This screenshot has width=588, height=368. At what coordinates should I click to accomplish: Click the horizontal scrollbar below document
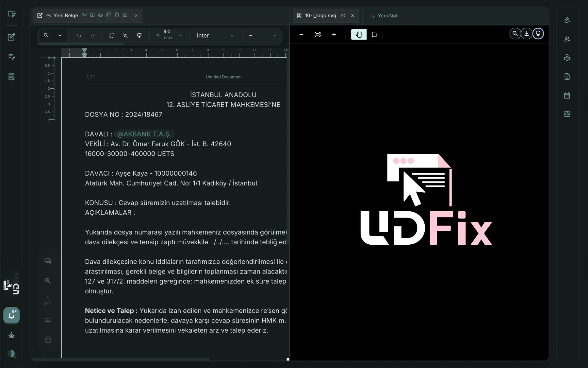coord(121,359)
